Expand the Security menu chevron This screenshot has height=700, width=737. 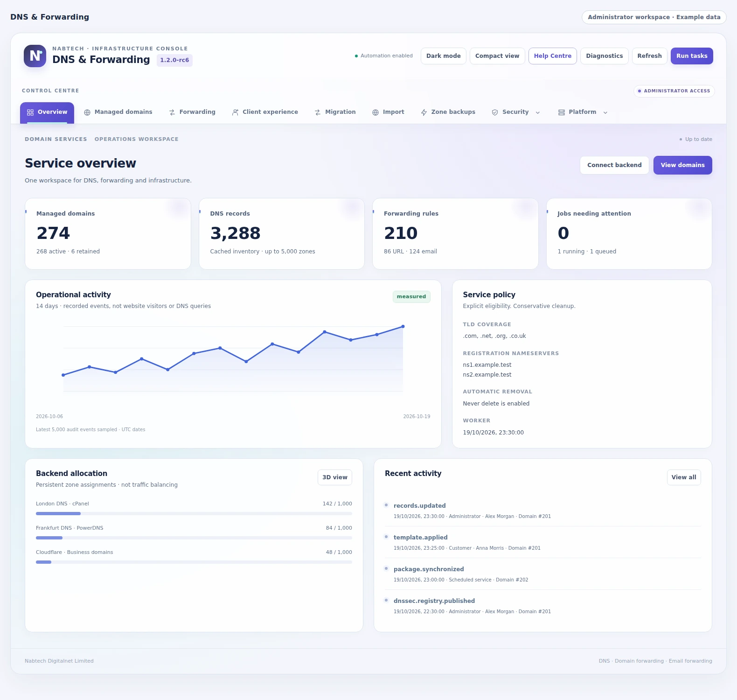tap(538, 112)
